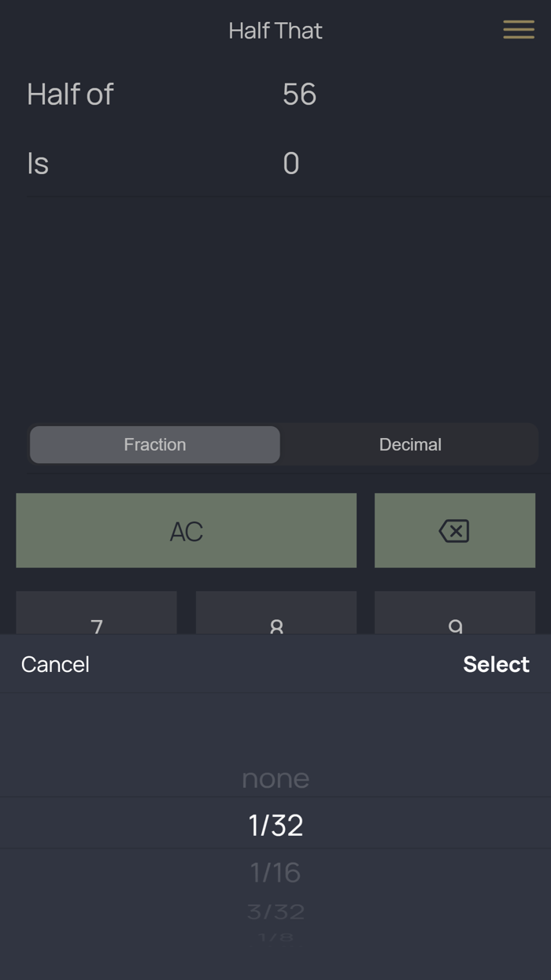Image resolution: width=551 pixels, height=980 pixels.
Task: Switch to Decimal mode
Action: click(x=409, y=444)
